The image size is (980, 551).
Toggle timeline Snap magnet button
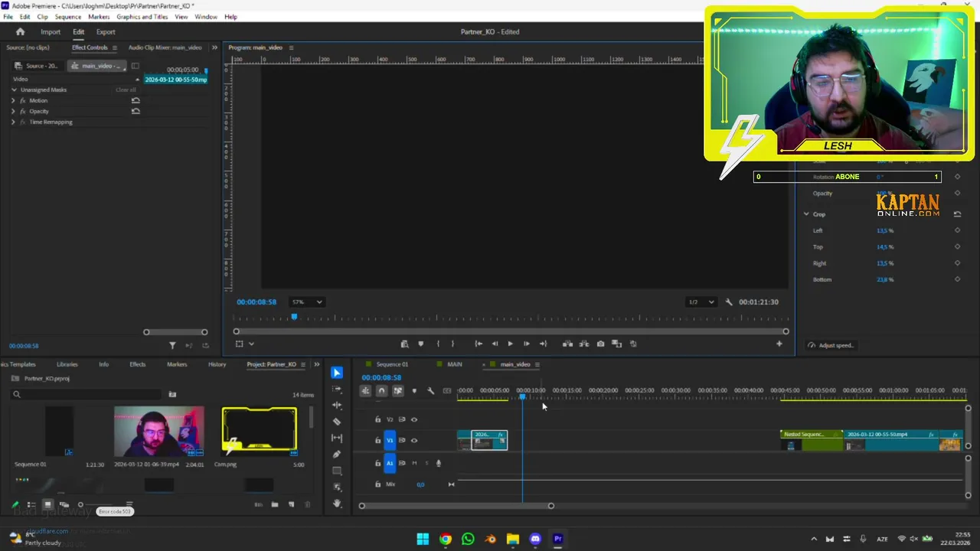click(381, 391)
